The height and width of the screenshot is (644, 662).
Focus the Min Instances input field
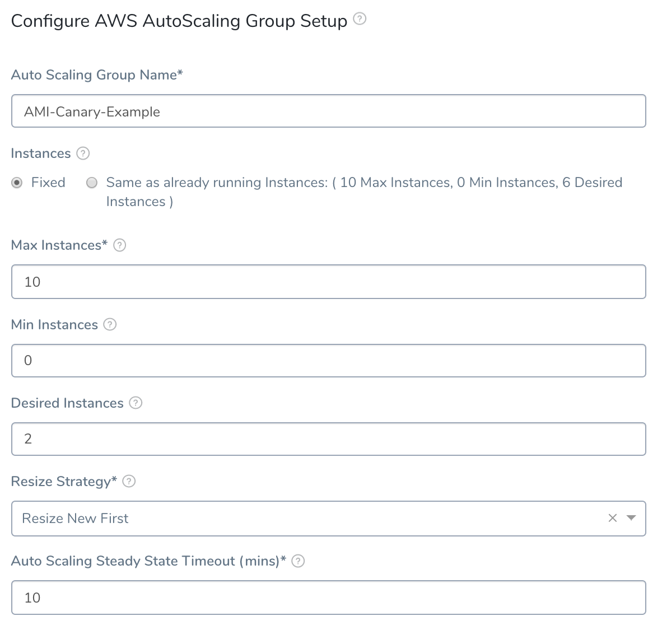(x=328, y=361)
